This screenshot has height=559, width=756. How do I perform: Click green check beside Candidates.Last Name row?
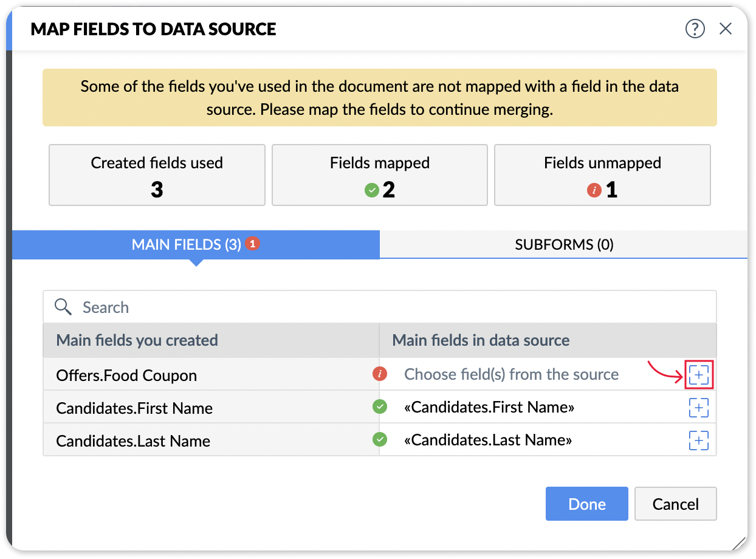(x=380, y=439)
